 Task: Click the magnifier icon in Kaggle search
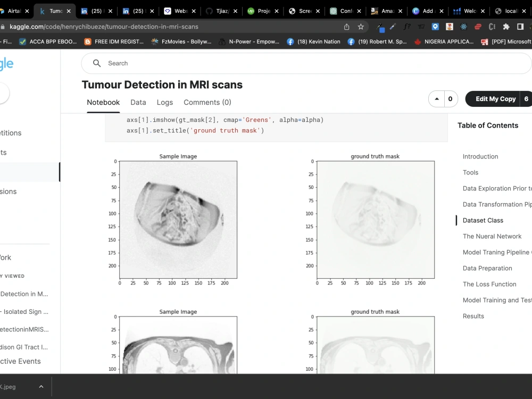click(x=97, y=63)
